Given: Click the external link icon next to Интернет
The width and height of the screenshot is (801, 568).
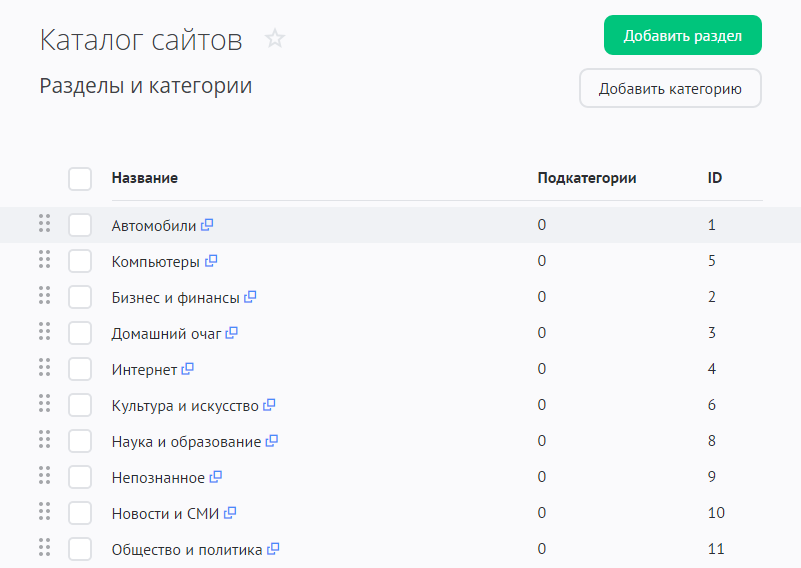Looking at the screenshot, I should click(x=188, y=369).
